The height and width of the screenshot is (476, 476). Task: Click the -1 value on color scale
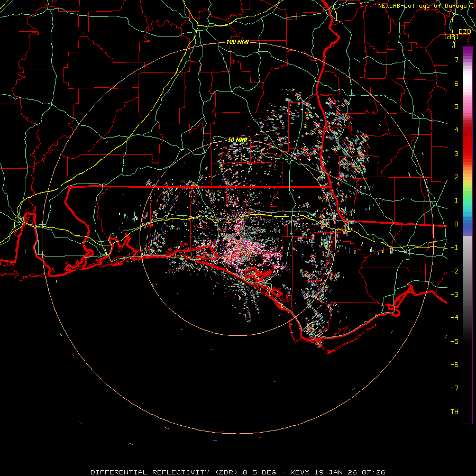[x=454, y=248]
